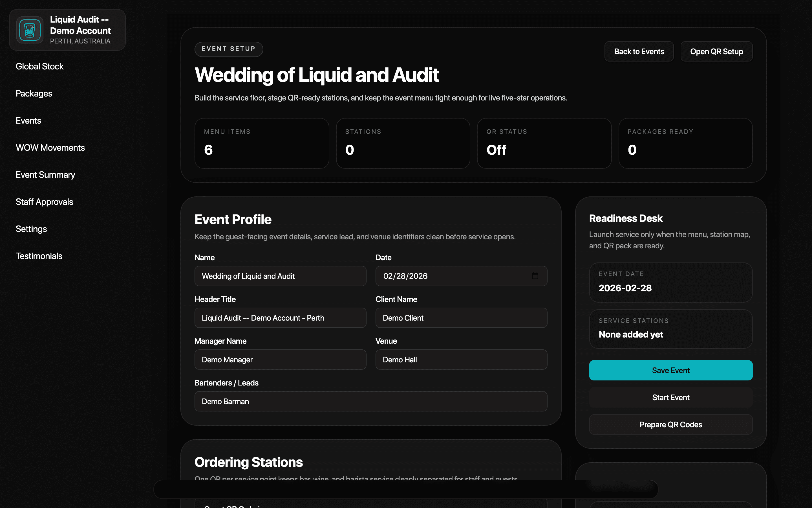Click the Menu Items stat card

(262, 143)
